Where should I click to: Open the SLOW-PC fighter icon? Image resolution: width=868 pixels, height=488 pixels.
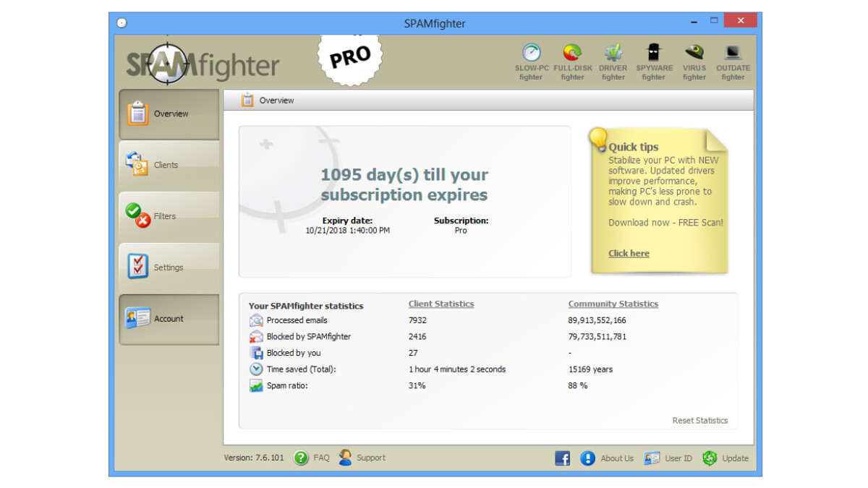pyautogui.click(x=531, y=54)
